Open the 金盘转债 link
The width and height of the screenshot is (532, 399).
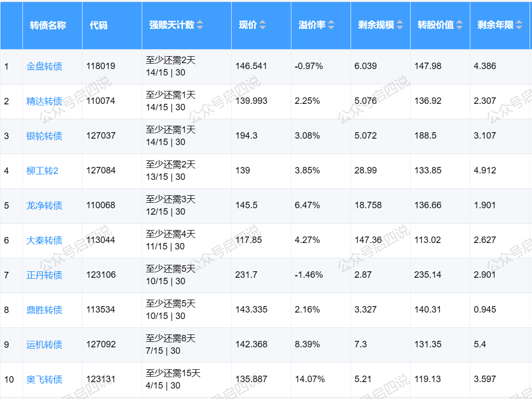(44, 67)
